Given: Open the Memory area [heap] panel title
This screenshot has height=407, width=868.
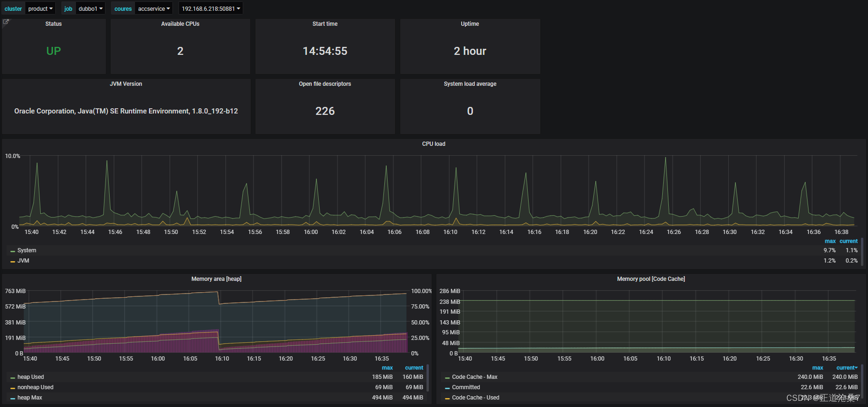Looking at the screenshot, I should pos(217,279).
